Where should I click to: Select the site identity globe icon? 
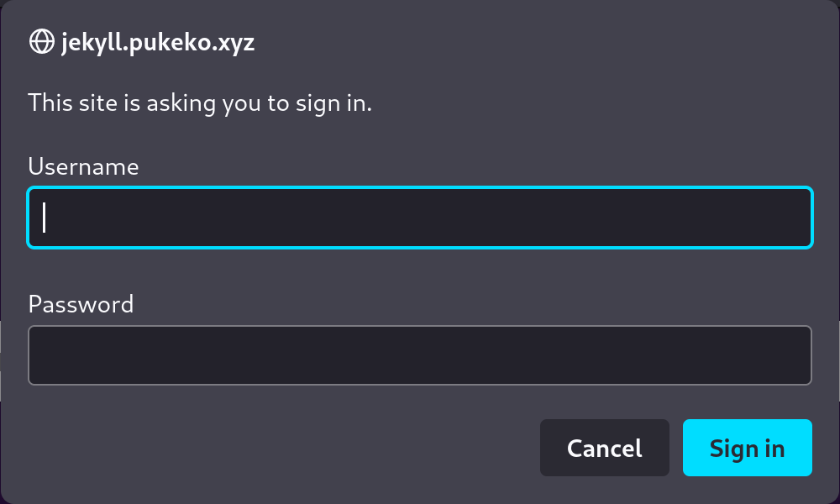pyautogui.click(x=40, y=42)
